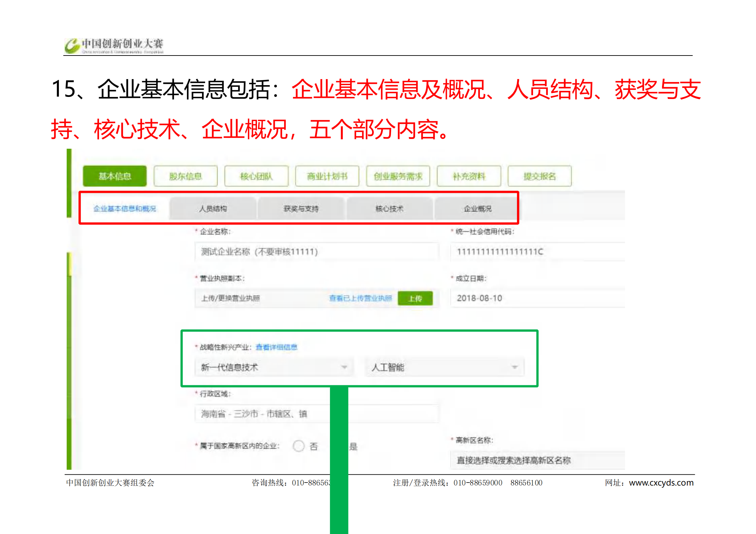Select the 核心技术 sub-tab
The width and height of the screenshot is (756, 534).
click(389, 209)
